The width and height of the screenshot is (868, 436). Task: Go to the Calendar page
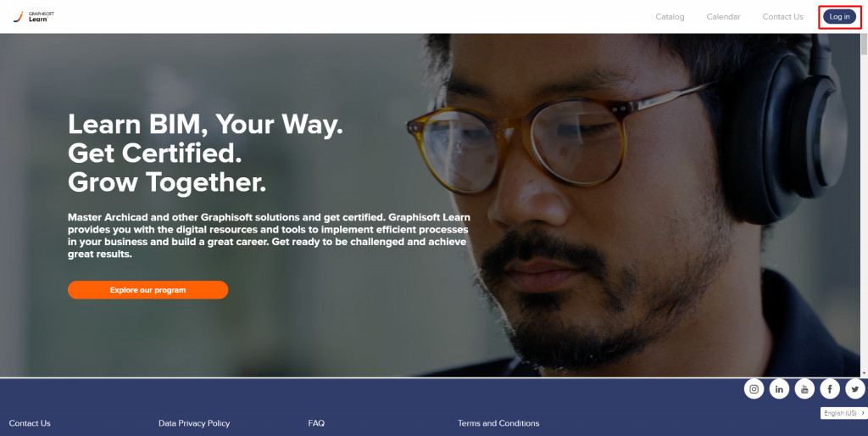tap(723, 17)
